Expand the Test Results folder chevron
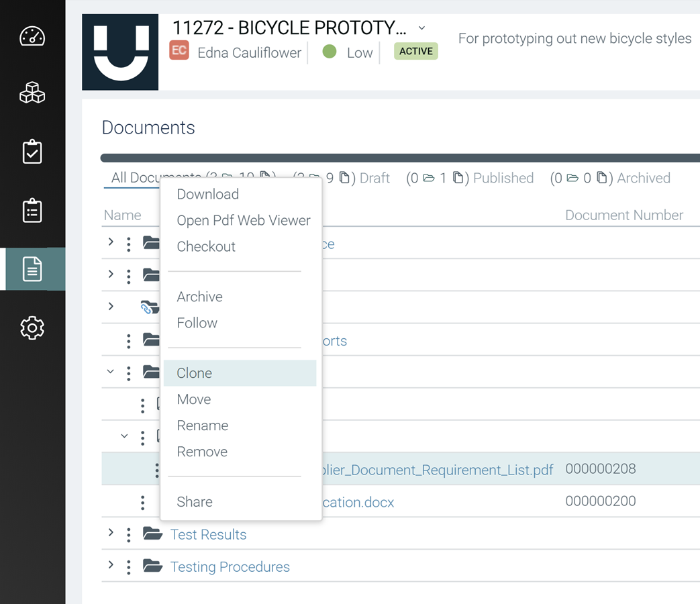Viewport: 700px width, 604px height. click(110, 534)
